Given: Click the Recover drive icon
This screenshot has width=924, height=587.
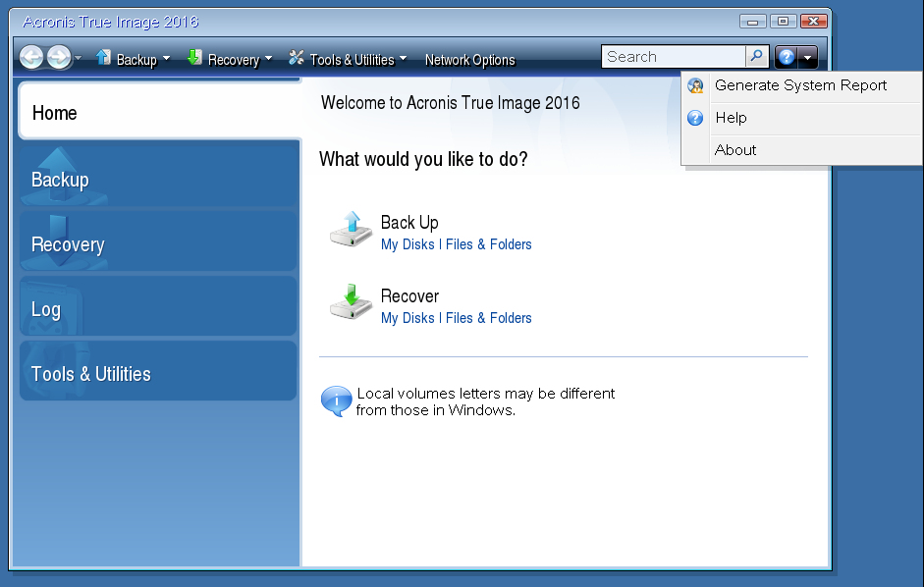Looking at the screenshot, I should pyautogui.click(x=351, y=304).
